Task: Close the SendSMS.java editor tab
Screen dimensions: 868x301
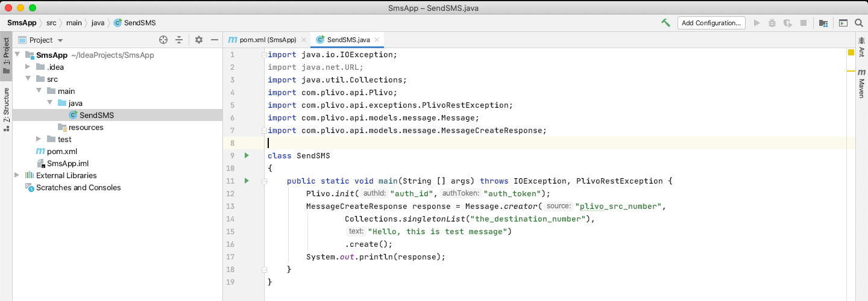Action: pyautogui.click(x=377, y=40)
